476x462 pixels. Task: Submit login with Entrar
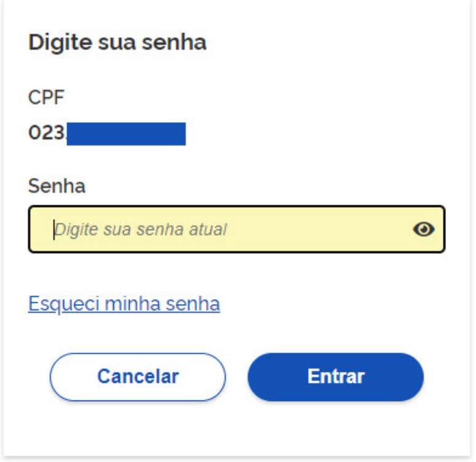pyautogui.click(x=336, y=377)
